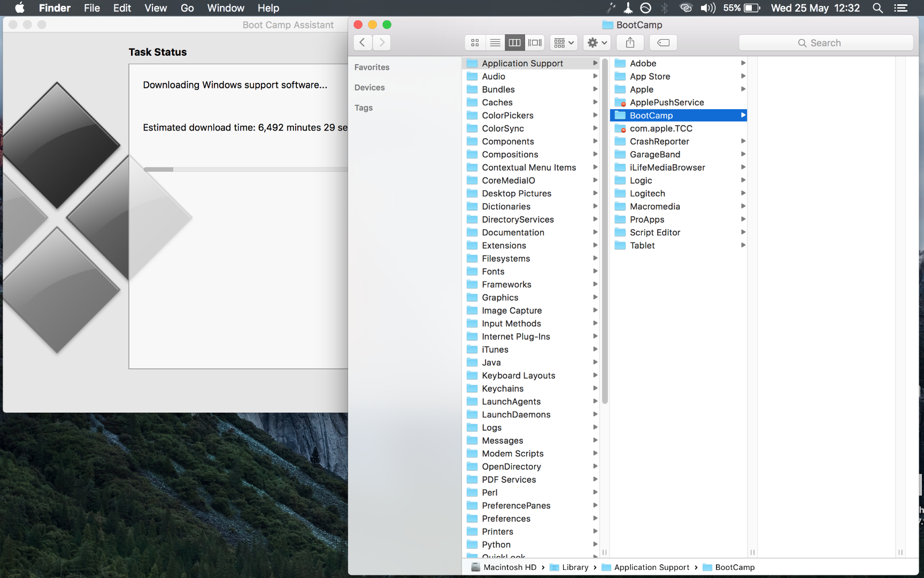The image size is (924, 578).
Task: Select the Tablet folder icon
Action: coord(620,246)
